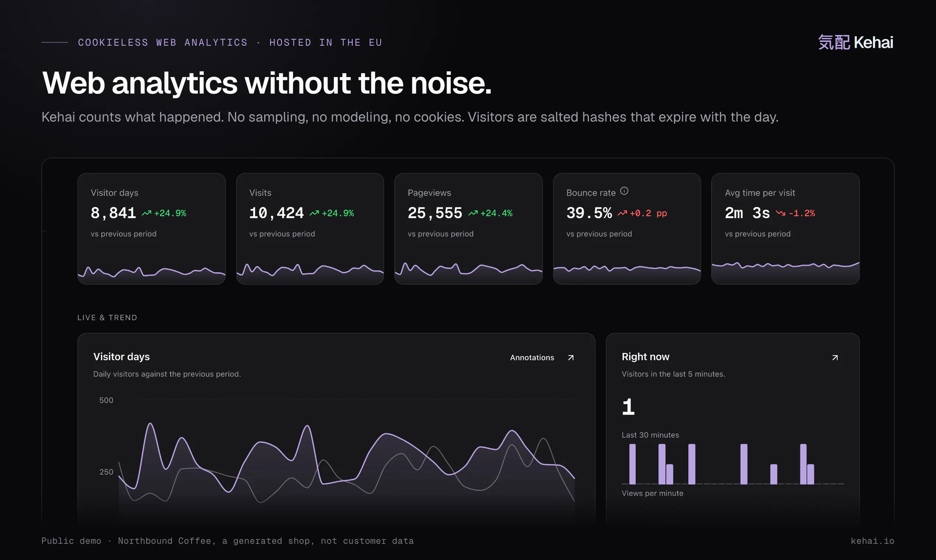Click the Visitors in the last 5 minutes text
The height and width of the screenshot is (560, 936).
click(673, 374)
